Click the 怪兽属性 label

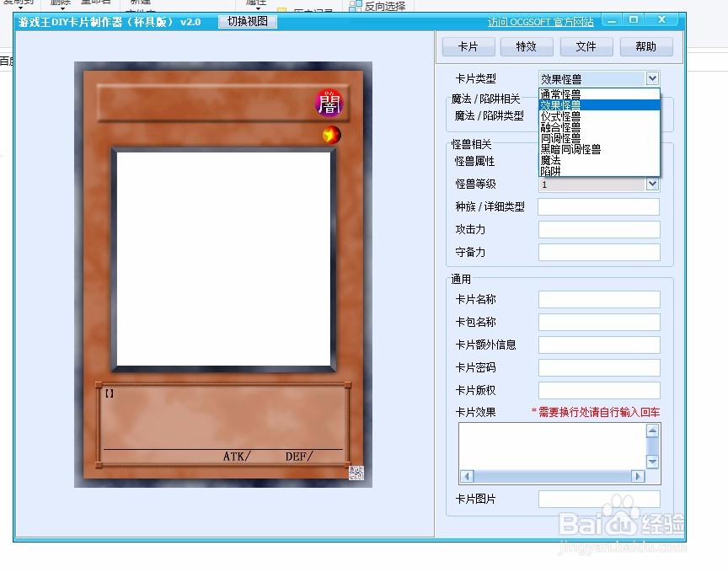(x=474, y=161)
